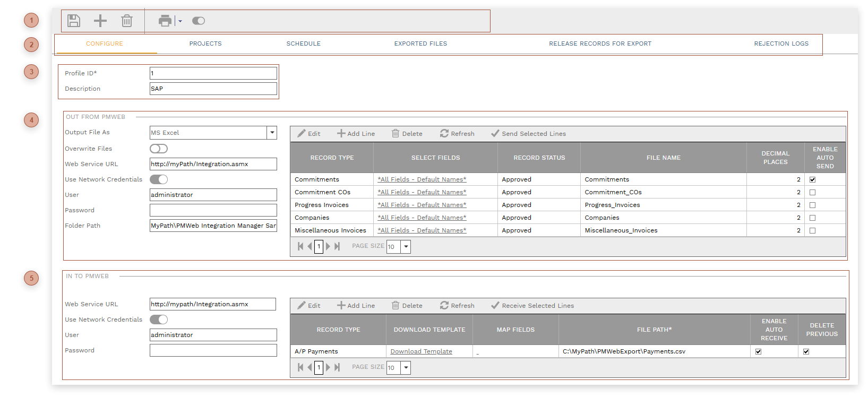Toggle the switch in the top toolbar
Image resolution: width=868 pixels, height=397 pixels.
[199, 21]
